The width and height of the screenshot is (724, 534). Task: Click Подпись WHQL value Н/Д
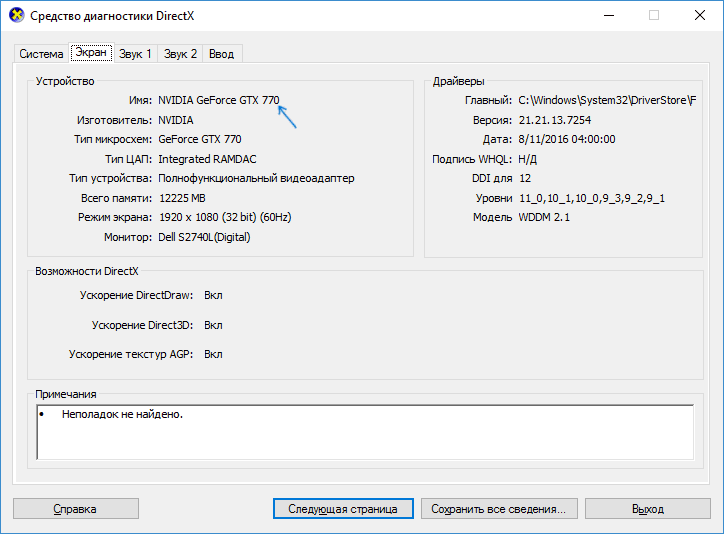527,159
